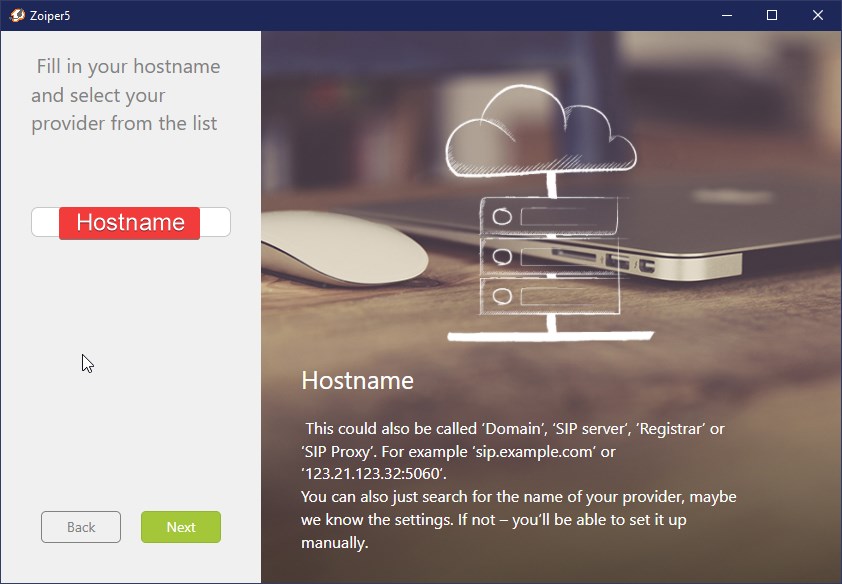Screen dimensions: 842x584
Task: Select the 'Hostname' heading on the photo panel
Action: point(357,381)
